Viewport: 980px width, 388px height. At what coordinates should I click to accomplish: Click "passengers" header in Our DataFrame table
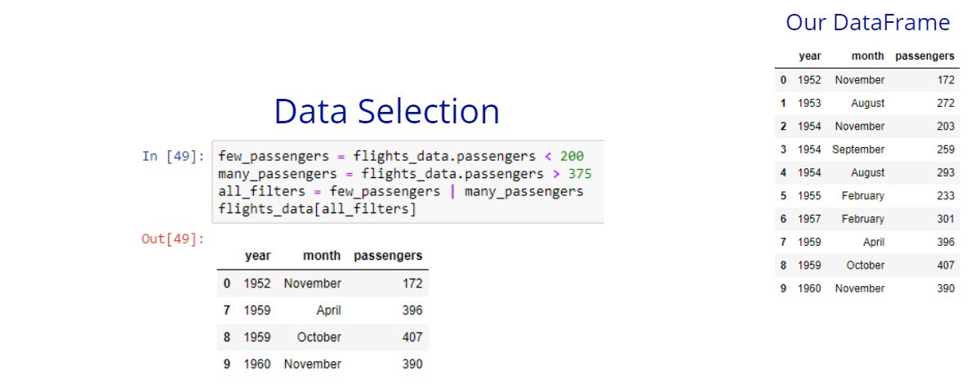pos(924,56)
